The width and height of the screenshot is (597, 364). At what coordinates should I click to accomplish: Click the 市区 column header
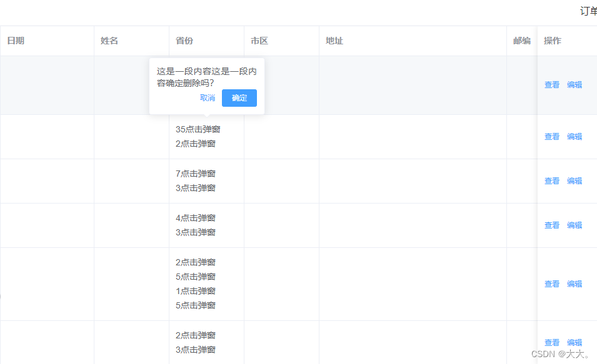click(x=259, y=41)
